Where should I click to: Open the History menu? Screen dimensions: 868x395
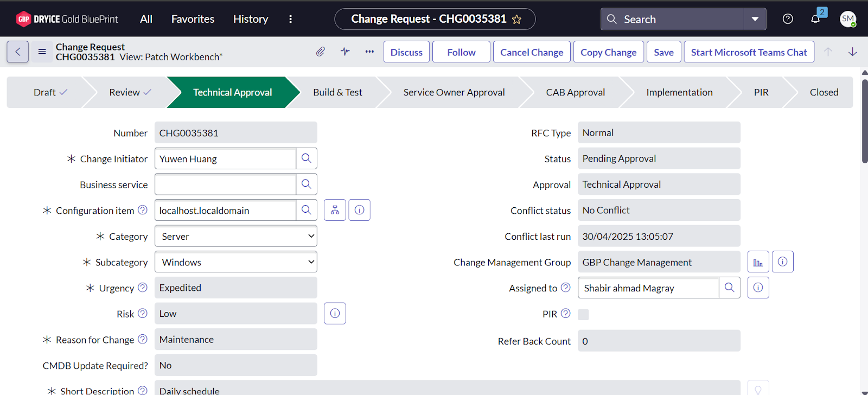tap(251, 19)
